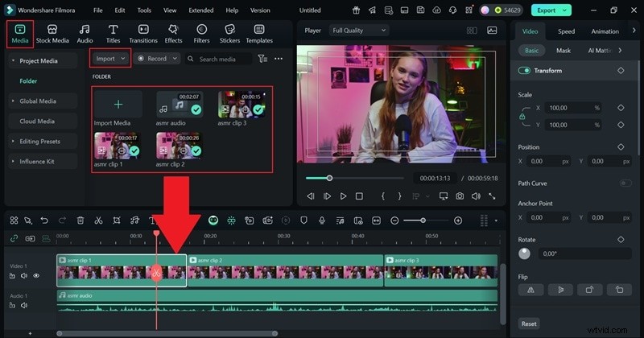Open the Import dropdown

coord(110,59)
